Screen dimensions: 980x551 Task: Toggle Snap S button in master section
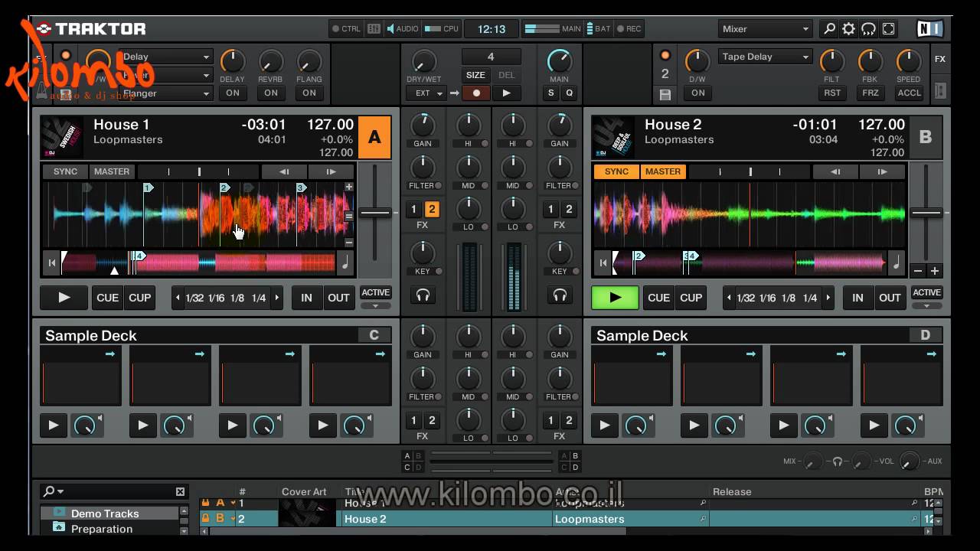pyautogui.click(x=550, y=93)
